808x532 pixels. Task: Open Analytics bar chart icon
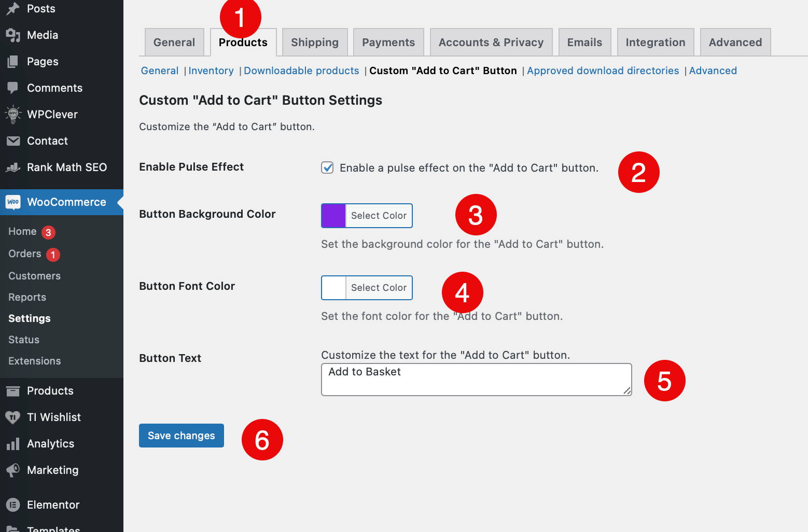point(13,443)
